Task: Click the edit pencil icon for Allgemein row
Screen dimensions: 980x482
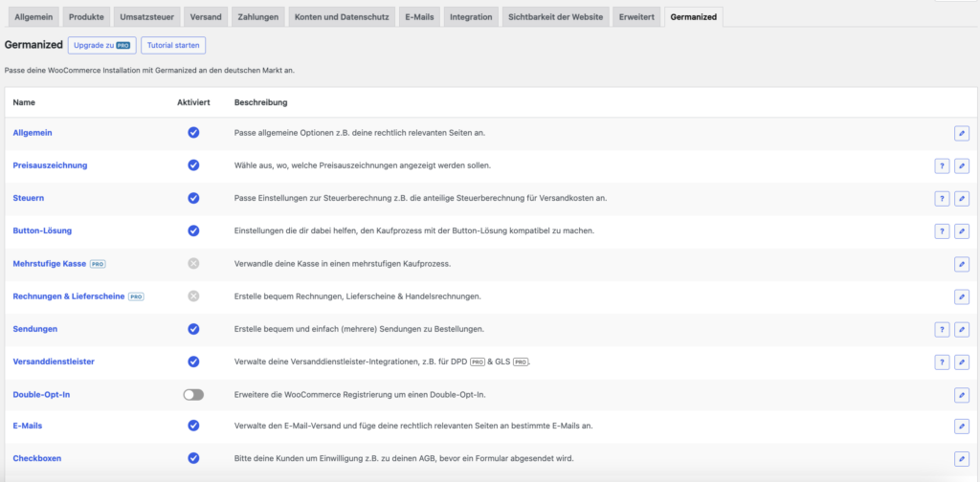Action: pos(961,133)
